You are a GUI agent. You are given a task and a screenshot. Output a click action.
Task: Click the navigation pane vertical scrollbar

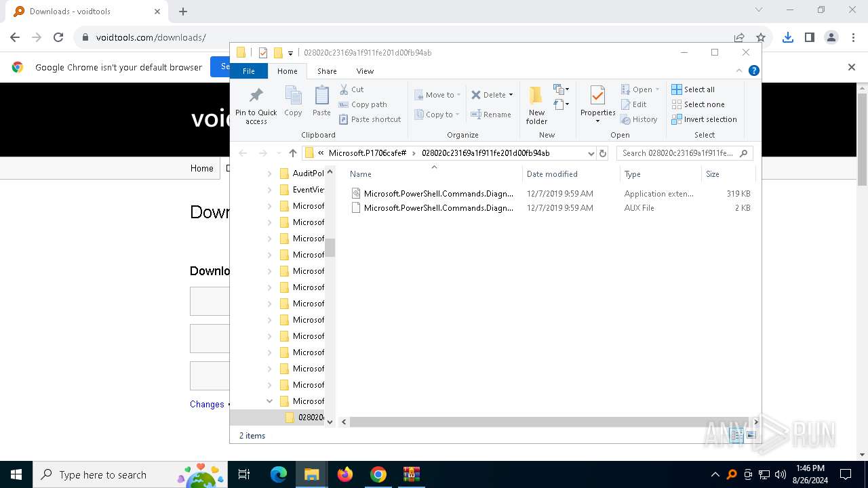coord(330,247)
